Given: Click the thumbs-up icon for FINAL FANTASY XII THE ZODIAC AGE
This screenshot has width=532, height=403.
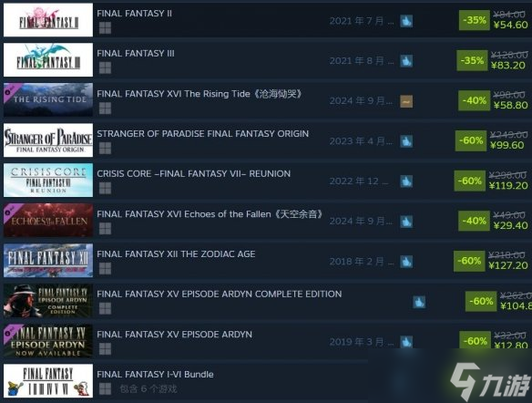Looking at the screenshot, I should coord(406,262).
